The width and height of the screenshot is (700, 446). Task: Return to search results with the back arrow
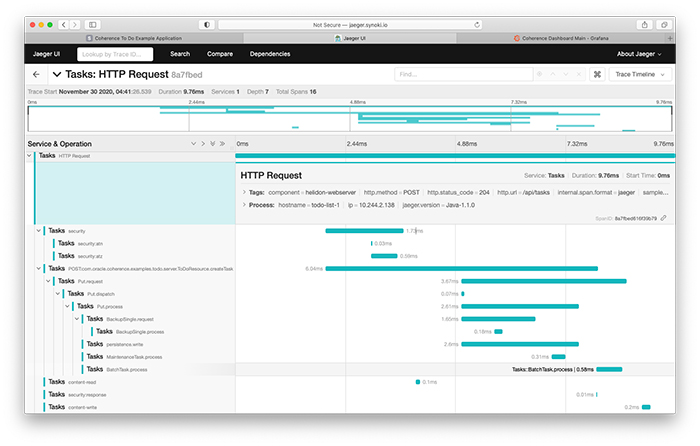click(x=36, y=75)
